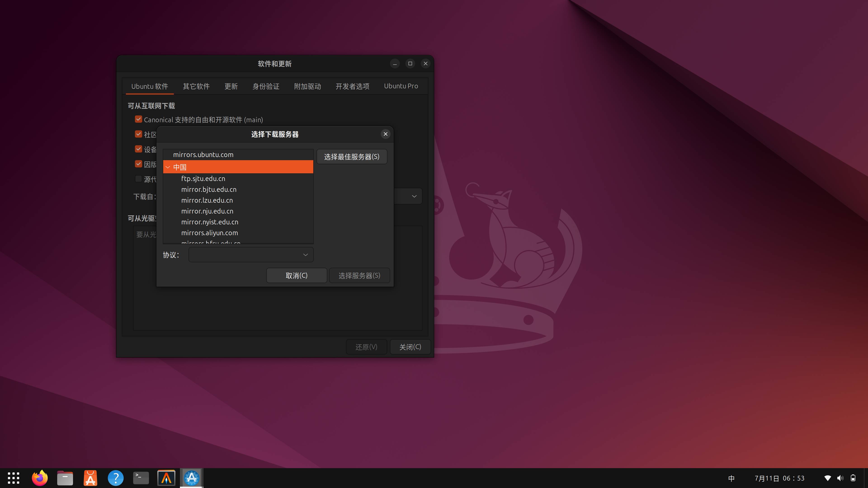Enable the 源代码 checkbox
Screen dimensions: 868x488
click(x=138, y=179)
